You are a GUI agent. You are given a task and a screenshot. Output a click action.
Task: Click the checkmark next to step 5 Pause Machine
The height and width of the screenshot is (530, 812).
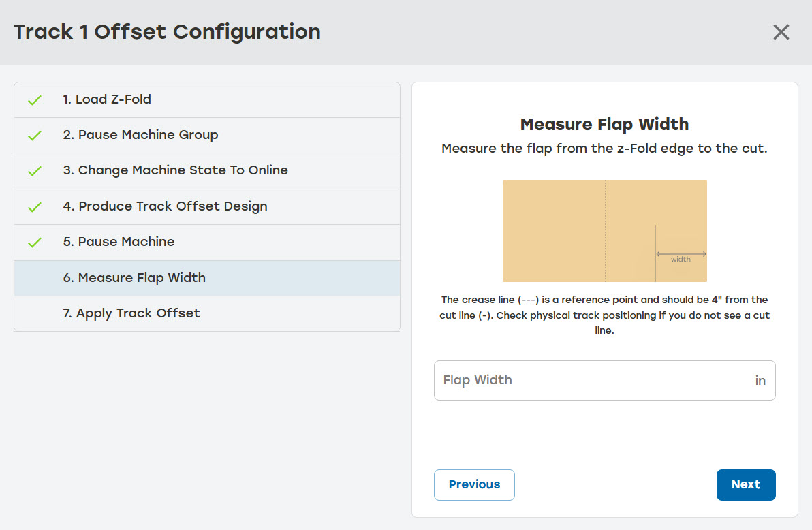click(x=35, y=243)
